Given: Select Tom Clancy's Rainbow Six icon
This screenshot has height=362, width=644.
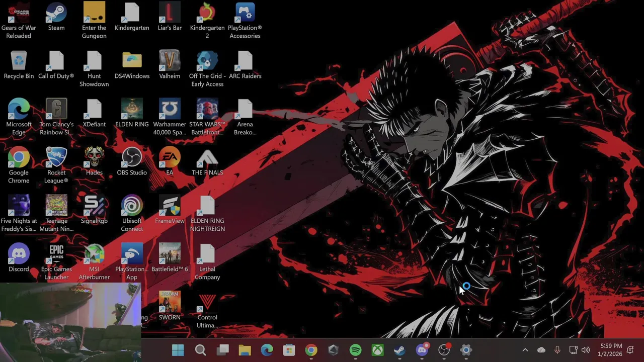Looking at the screenshot, I should (x=56, y=118).
